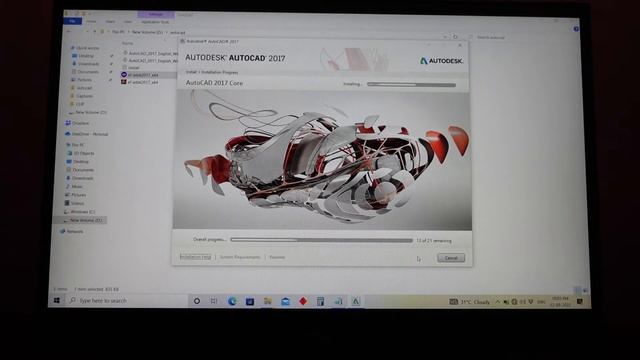Image resolution: width=640 pixels, height=360 pixels.
Task: Open the Cloudy weather widget on taskbar
Action: tap(470, 302)
